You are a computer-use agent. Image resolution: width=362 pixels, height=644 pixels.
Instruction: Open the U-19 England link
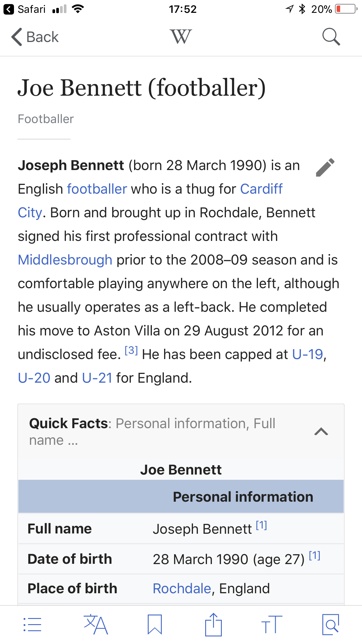(x=307, y=354)
